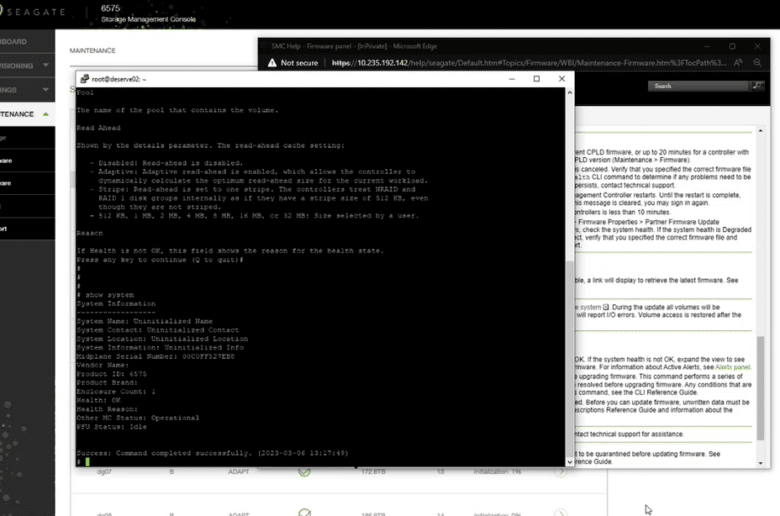Image resolution: width=780 pixels, height=516 pixels.
Task: Click the MAINTENANCE page heading
Action: click(93, 51)
